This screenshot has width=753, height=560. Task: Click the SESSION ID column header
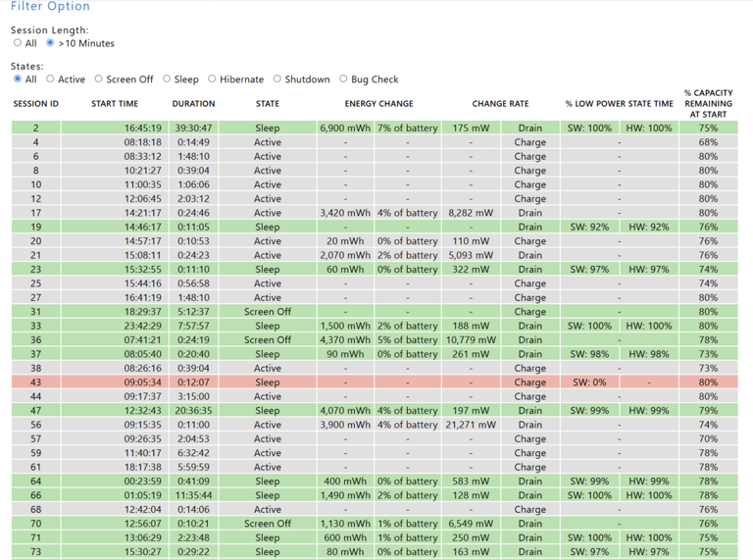pyautogui.click(x=36, y=104)
